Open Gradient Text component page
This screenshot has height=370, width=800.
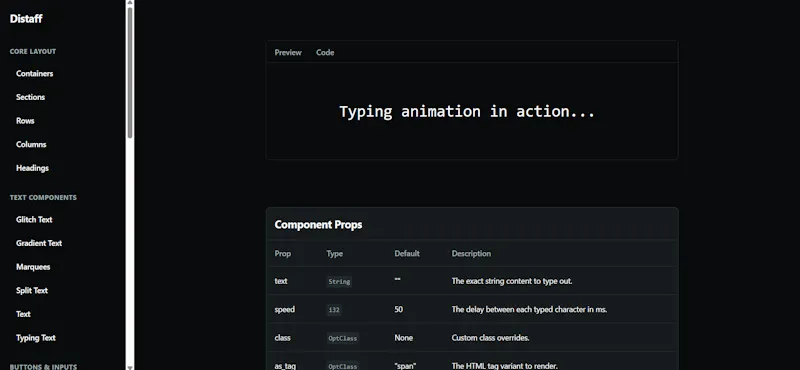pos(39,243)
